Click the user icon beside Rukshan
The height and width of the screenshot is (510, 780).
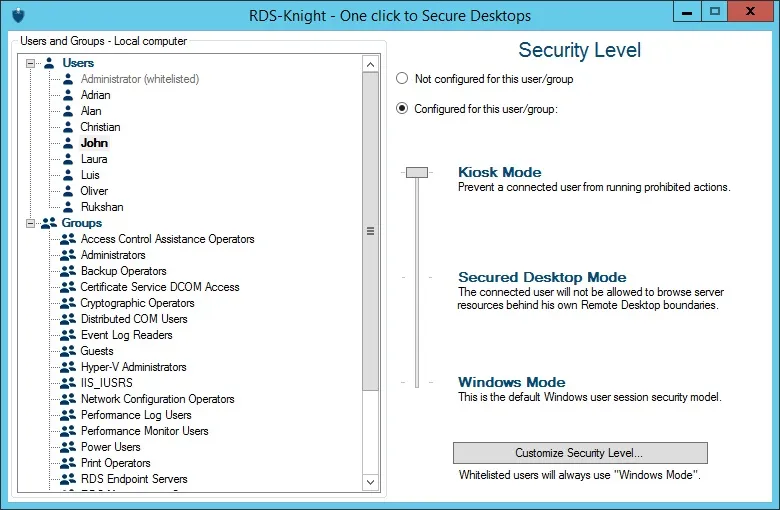(x=68, y=206)
